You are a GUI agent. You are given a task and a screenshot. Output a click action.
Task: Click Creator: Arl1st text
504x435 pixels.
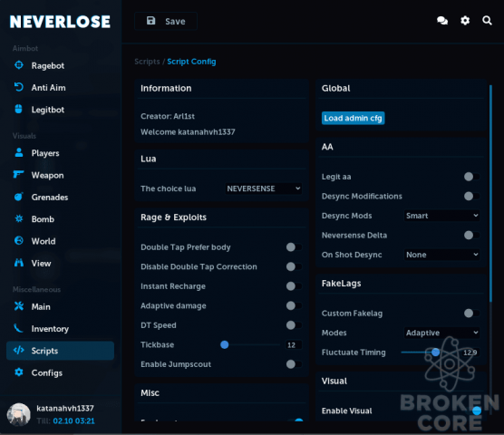tap(168, 116)
